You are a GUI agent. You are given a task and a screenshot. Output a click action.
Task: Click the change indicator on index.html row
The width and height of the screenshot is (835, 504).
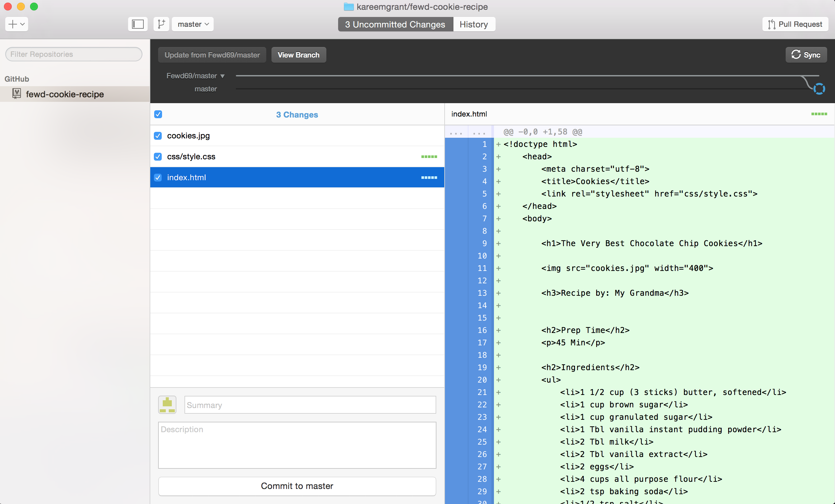(429, 178)
